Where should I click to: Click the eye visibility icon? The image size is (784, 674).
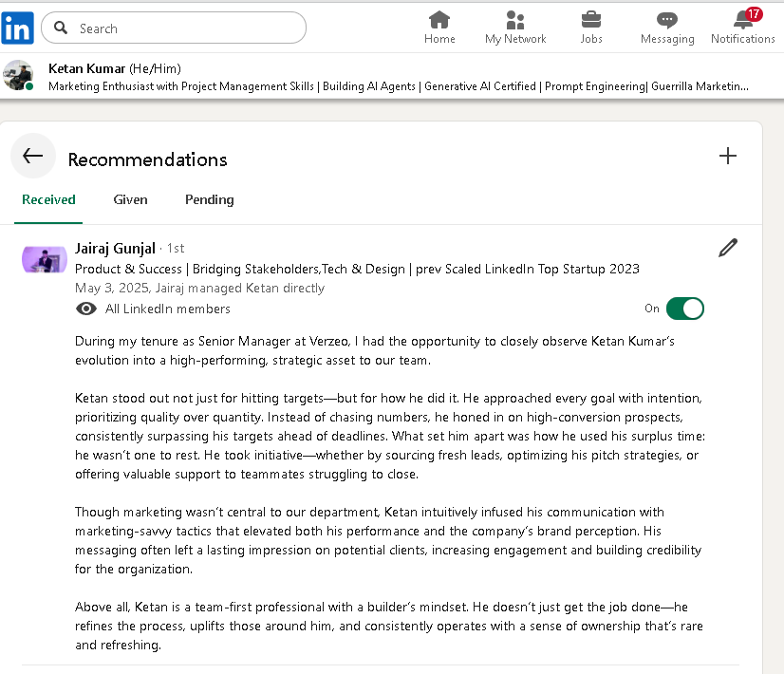(x=85, y=309)
